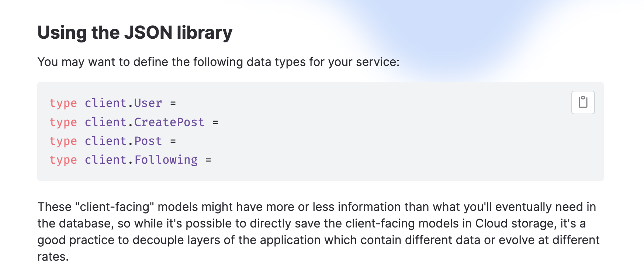Click the equals sign after client.Post
644x278 pixels.
pos(173,141)
